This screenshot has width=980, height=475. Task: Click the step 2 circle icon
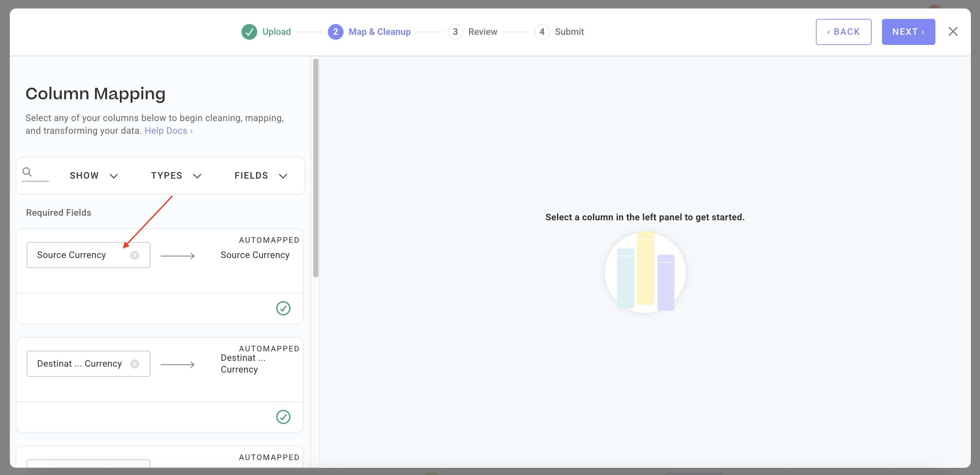click(x=335, y=32)
